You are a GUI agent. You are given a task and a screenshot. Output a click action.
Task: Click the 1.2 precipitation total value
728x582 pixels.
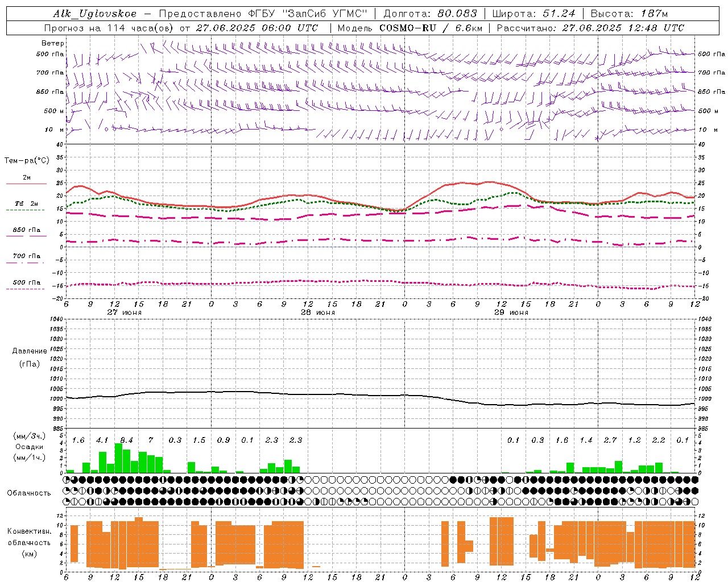tap(634, 440)
